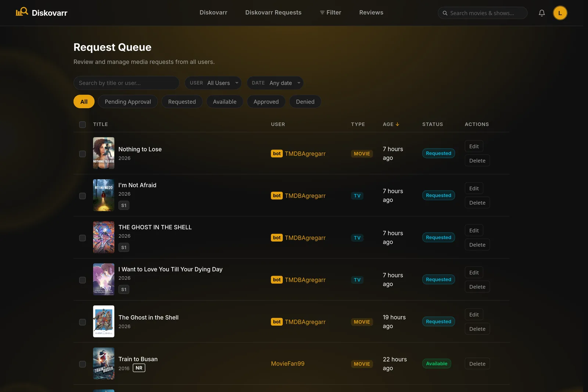Open Diskovarr Requests nav tab

click(273, 12)
